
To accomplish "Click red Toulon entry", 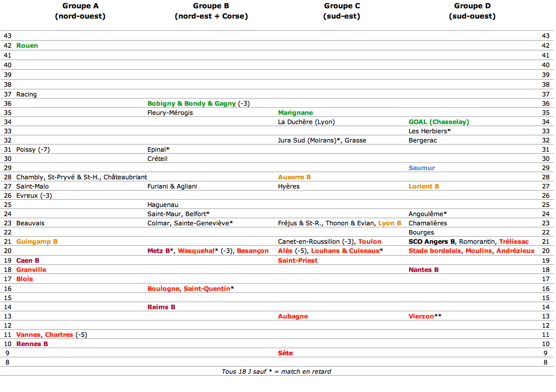I will tap(370, 241).
